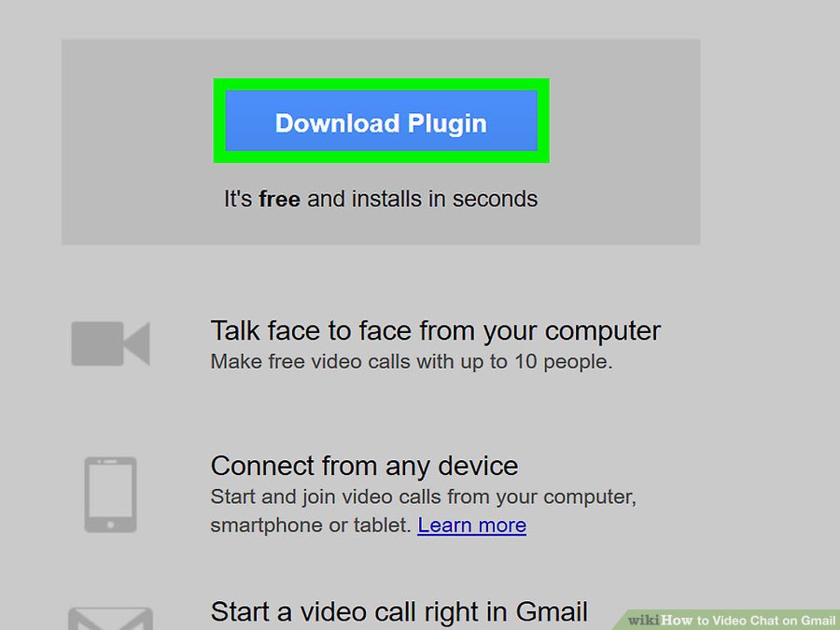Click 'Start and join video calls' text line

coord(423,497)
